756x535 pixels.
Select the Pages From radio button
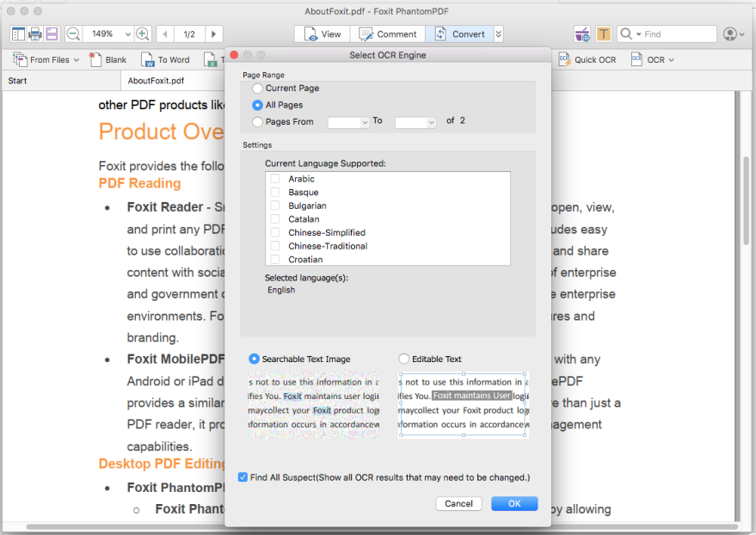[x=257, y=122]
